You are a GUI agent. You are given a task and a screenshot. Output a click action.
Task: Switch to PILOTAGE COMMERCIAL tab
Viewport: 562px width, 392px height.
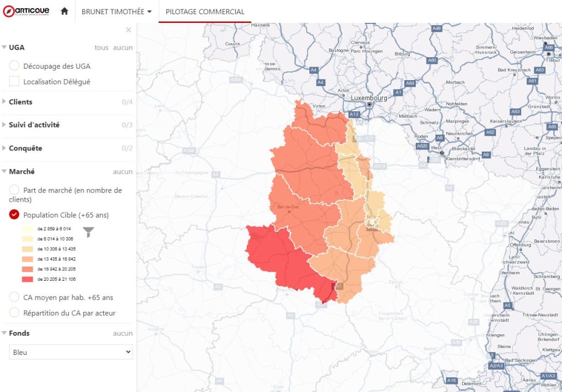(x=205, y=11)
